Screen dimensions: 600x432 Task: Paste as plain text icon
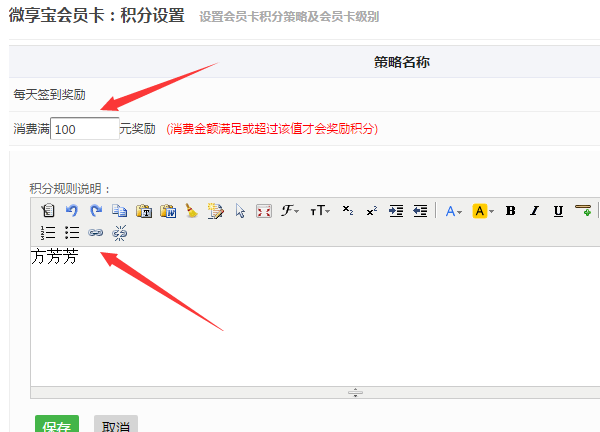click(x=144, y=211)
